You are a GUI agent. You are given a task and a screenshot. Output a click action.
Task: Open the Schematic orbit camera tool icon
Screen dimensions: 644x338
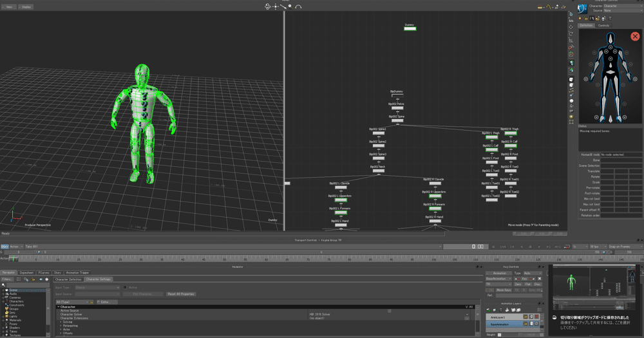point(268,6)
